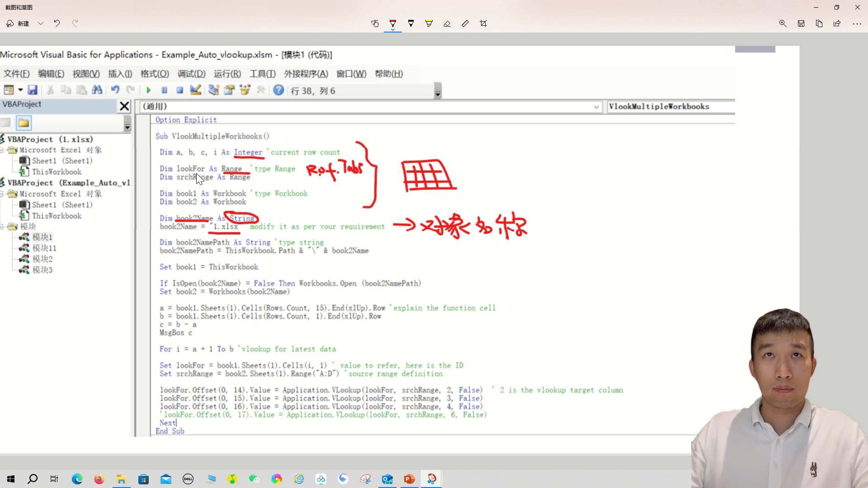Screen dimensions: 868x488
Task: Share the current snip
Action: pos(837,23)
